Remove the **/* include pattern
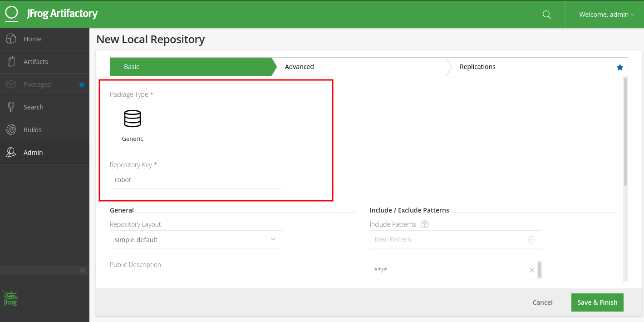The height and width of the screenshot is (322, 644). tap(531, 270)
